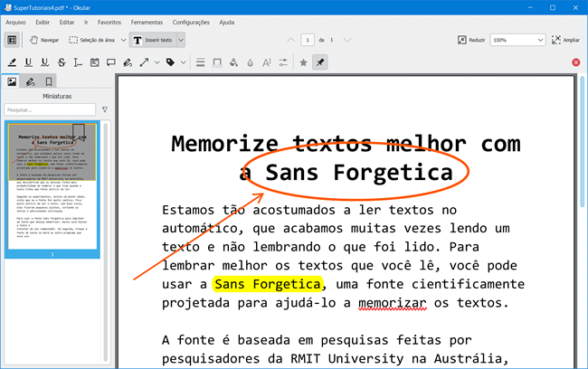
Task: Expand the stamp tool dropdown
Action: point(184,62)
